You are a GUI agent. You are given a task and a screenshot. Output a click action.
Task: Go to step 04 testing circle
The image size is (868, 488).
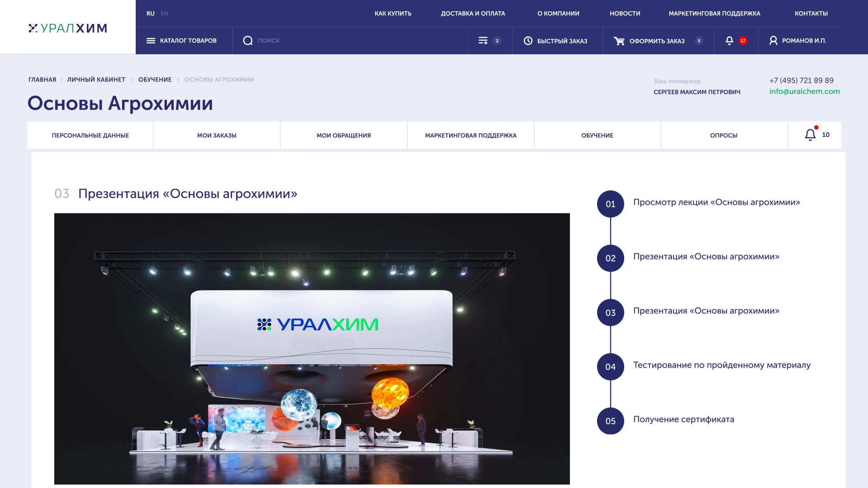(x=611, y=367)
